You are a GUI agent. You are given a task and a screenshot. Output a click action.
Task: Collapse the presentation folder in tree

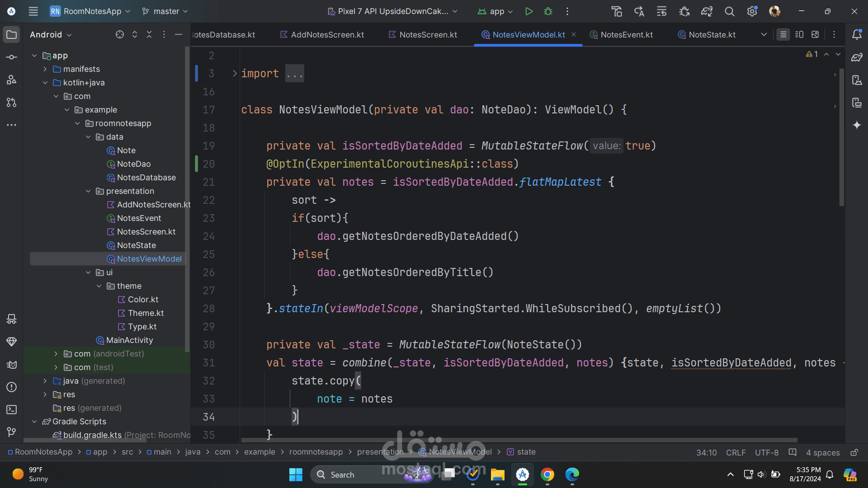click(88, 191)
